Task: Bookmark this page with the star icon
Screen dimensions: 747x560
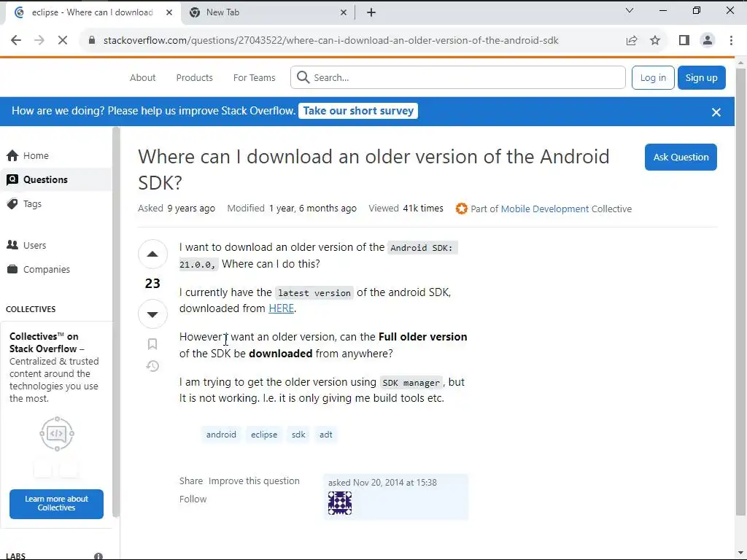Action: click(655, 41)
